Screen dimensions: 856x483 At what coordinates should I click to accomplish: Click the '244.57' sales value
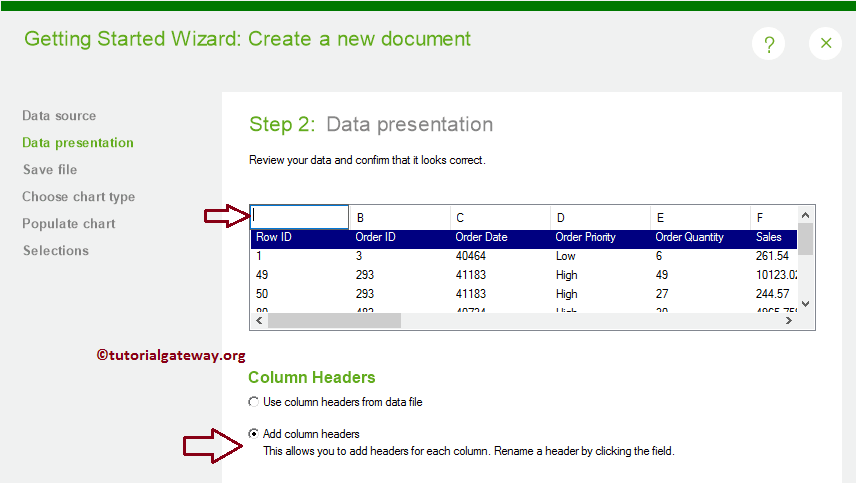click(x=774, y=294)
